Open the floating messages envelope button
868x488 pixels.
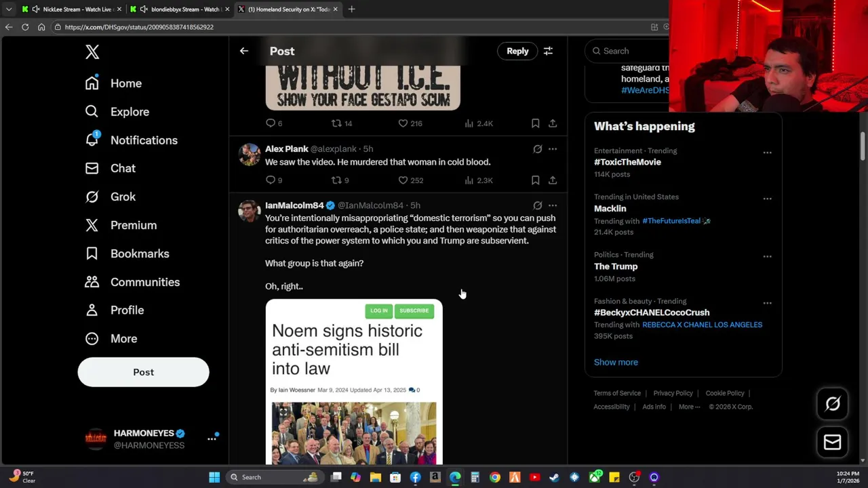coord(832,442)
